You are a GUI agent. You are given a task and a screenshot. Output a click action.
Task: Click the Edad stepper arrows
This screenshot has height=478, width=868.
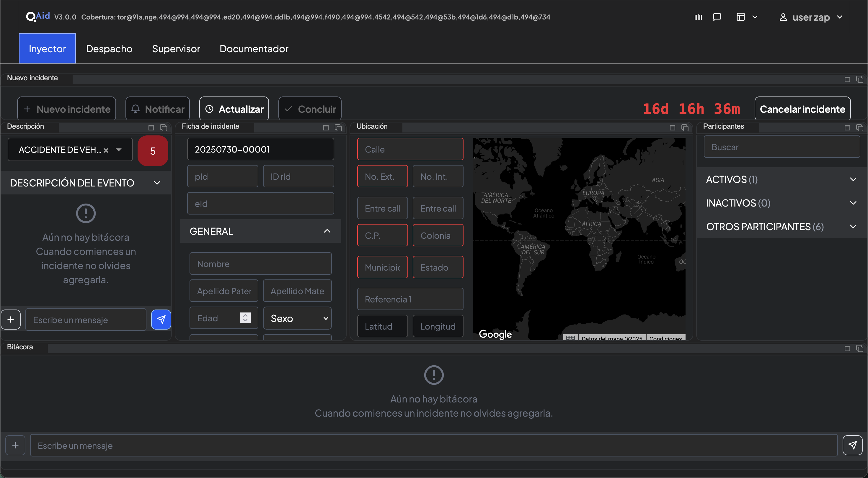[x=245, y=318]
